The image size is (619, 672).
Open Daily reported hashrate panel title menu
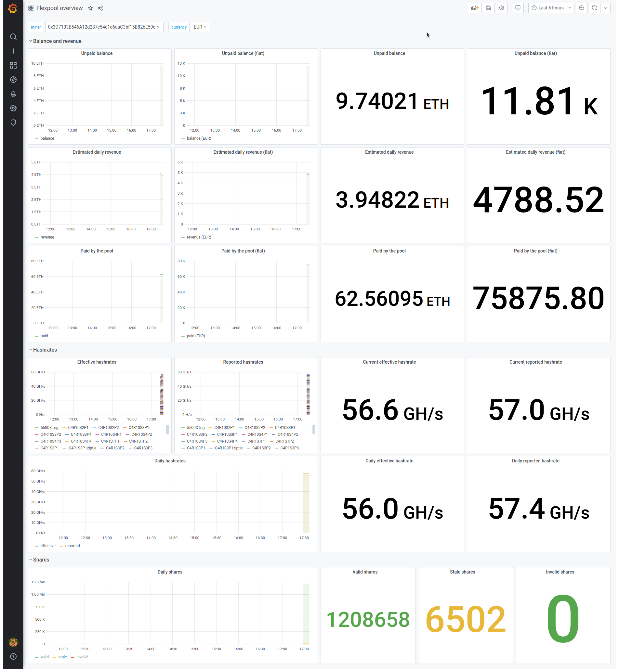coord(536,461)
